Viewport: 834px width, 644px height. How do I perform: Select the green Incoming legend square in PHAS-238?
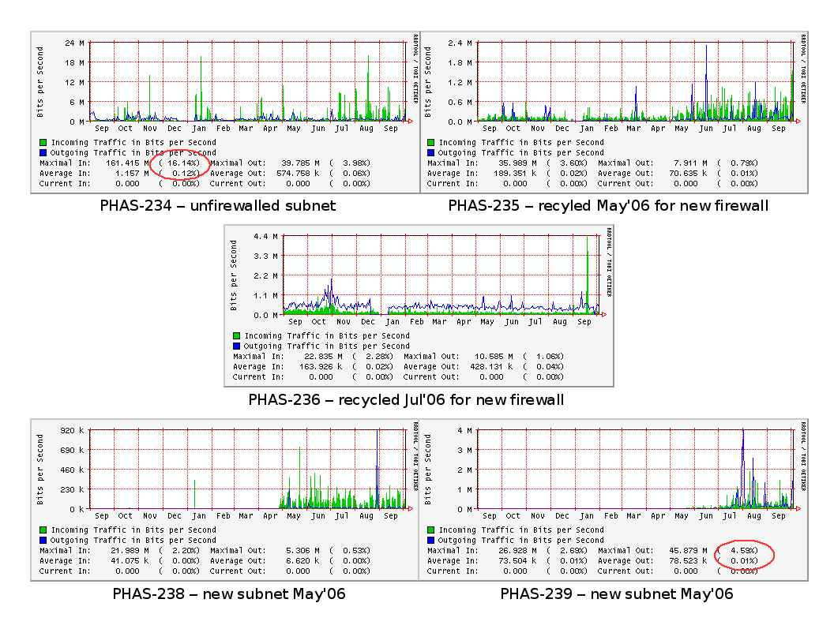(x=43, y=530)
